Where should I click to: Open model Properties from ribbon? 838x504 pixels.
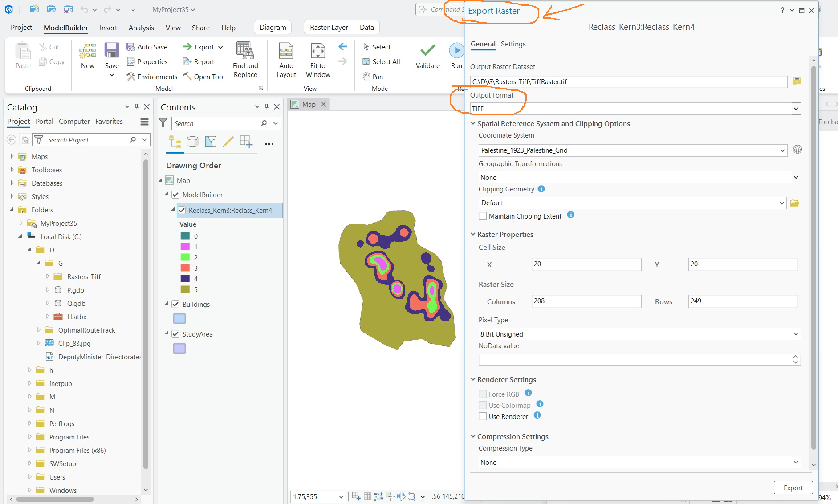coord(147,61)
